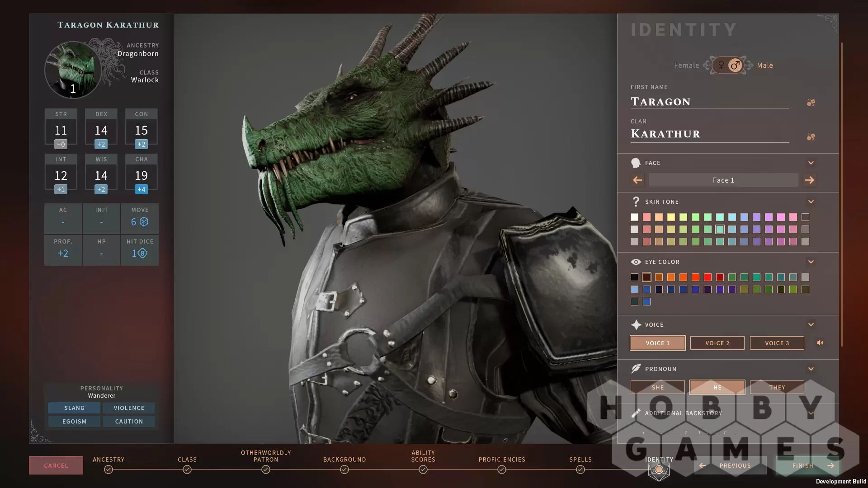868x488 pixels.
Task: Click the Caution personality tag
Action: (129, 422)
